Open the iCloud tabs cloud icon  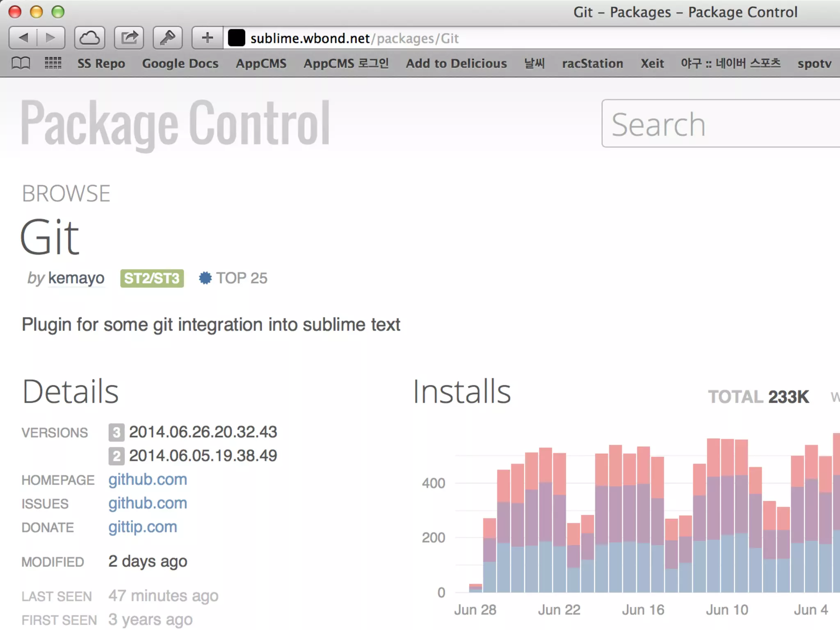pyautogui.click(x=89, y=38)
